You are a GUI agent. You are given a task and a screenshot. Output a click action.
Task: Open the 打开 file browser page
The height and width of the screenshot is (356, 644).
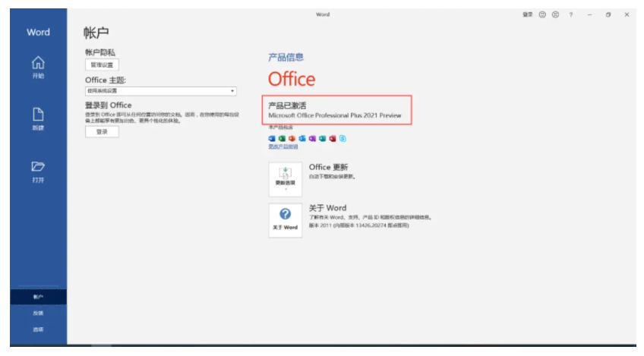tap(38, 172)
